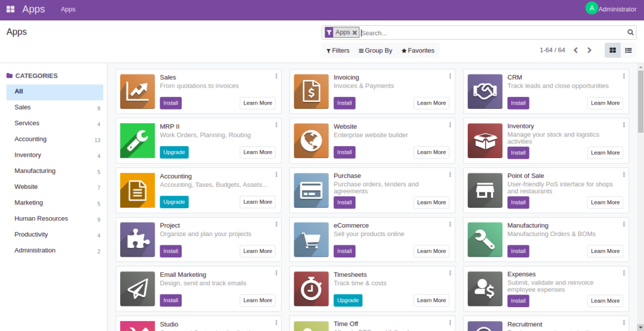Image resolution: width=644 pixels, height=331 pixels.
Task: Select the Inventory category
Action: point(55,155)
